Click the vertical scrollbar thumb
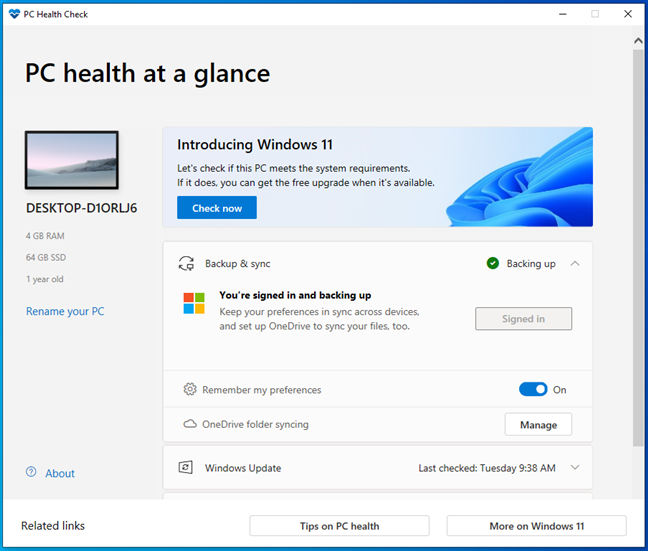 pyautogui.click(x=638, y=248)
